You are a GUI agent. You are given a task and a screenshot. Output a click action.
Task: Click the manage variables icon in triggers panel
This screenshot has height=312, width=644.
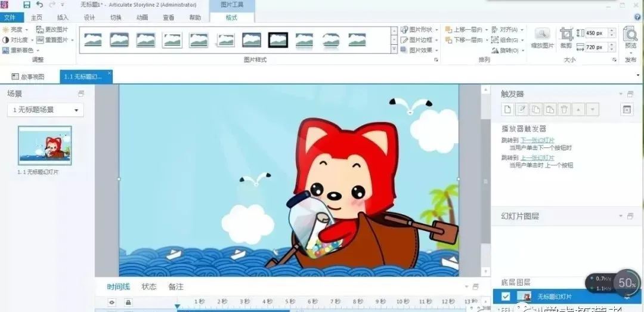pos(627,109)
